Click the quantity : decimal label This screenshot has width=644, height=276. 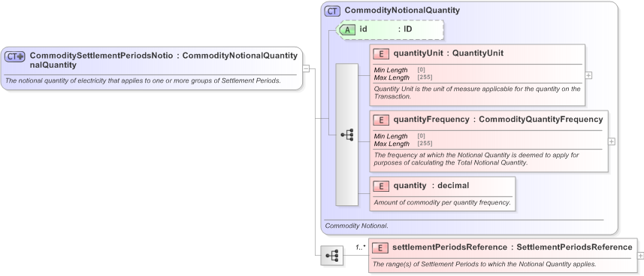tap(431, 186)
